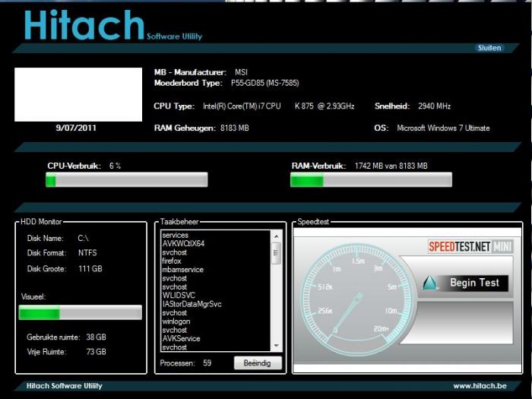Click the Hitach Software Utility title logo
Image resolution: width=532 pixels, height=399 pixels.
pos(113,25)
